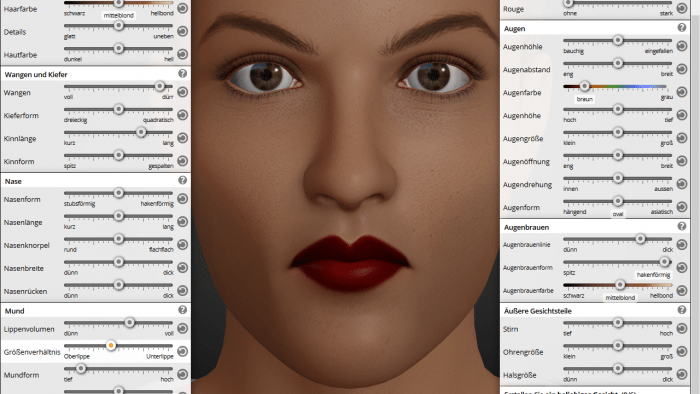Reset the Ohrengröße slider
Image resolution: width=700 pixels, height=394 pixels.
point(682,352)
